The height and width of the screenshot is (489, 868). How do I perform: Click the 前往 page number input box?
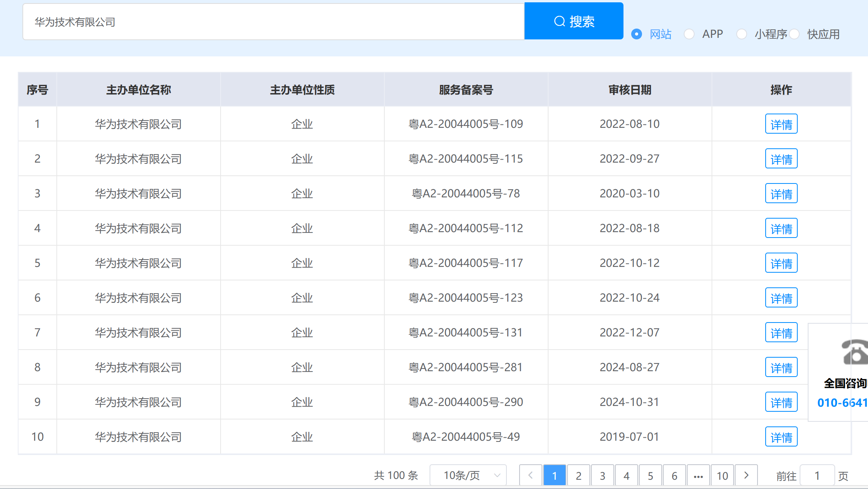[817, 475]
